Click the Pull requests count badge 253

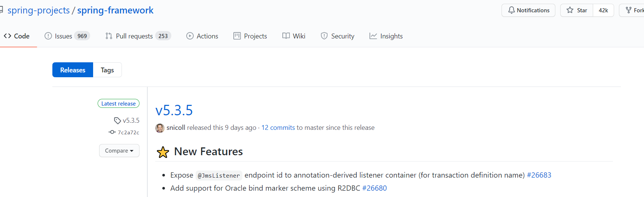click(163, 36)
